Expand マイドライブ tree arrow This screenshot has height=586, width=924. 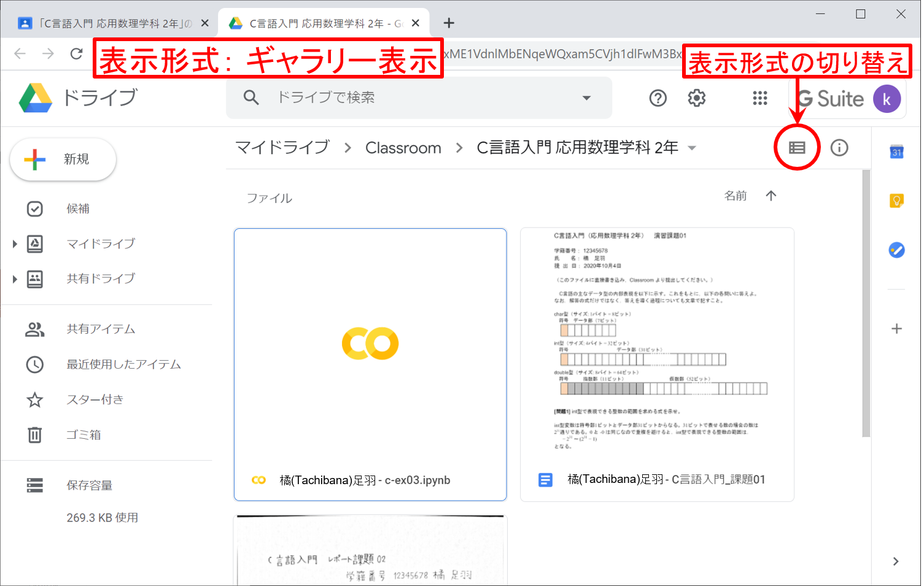(x=15, y=244)
